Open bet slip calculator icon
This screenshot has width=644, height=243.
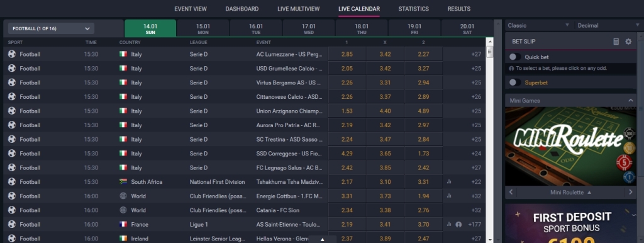(616, 42)
